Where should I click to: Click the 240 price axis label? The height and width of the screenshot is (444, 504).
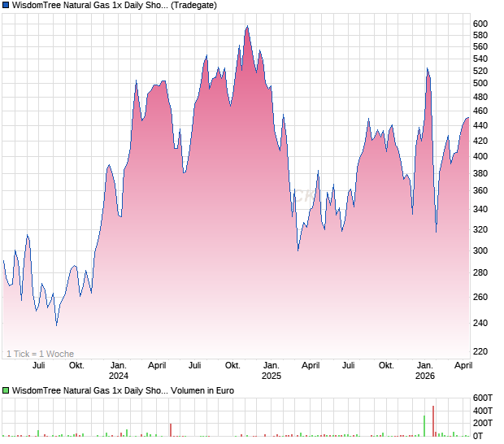click(480, 323)
